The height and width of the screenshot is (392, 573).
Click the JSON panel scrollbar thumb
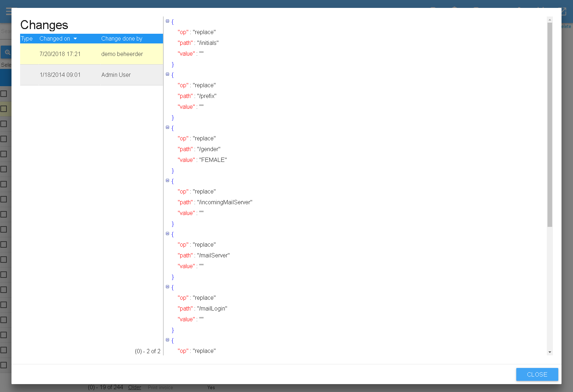550,125
